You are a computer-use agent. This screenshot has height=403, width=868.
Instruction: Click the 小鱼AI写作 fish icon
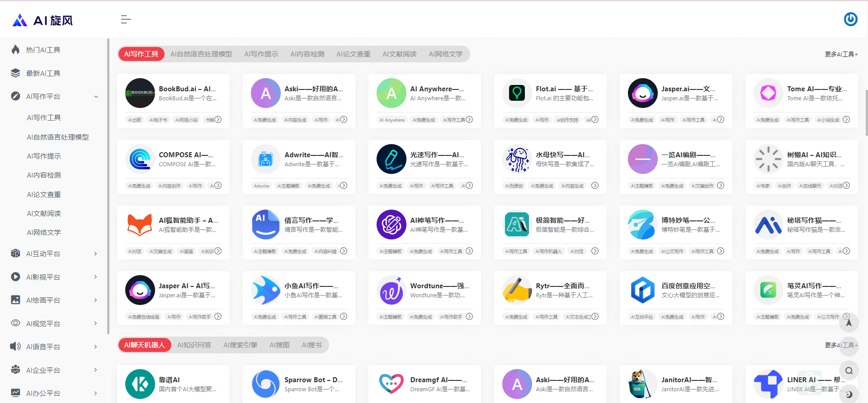tap(266, 290)
